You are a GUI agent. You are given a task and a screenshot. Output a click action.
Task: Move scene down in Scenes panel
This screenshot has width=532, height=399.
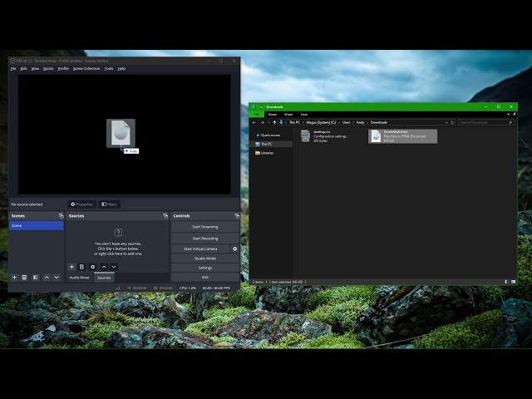click(x=57, y=278)
